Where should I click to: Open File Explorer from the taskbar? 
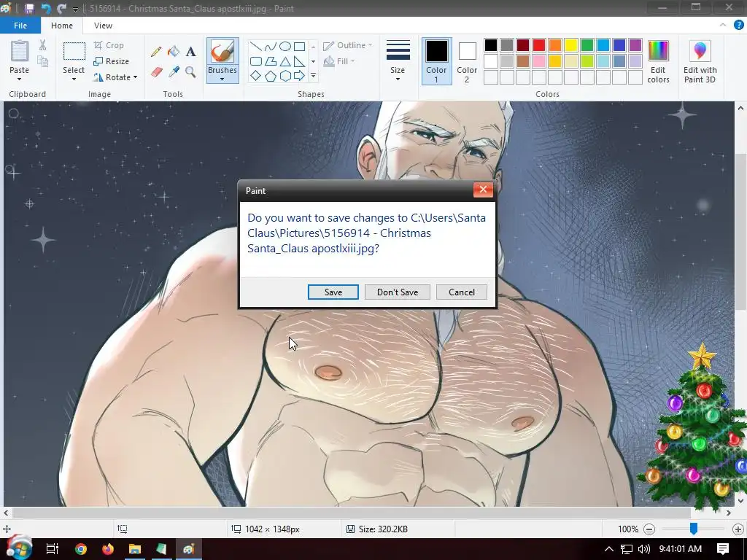tap(135, 549)
